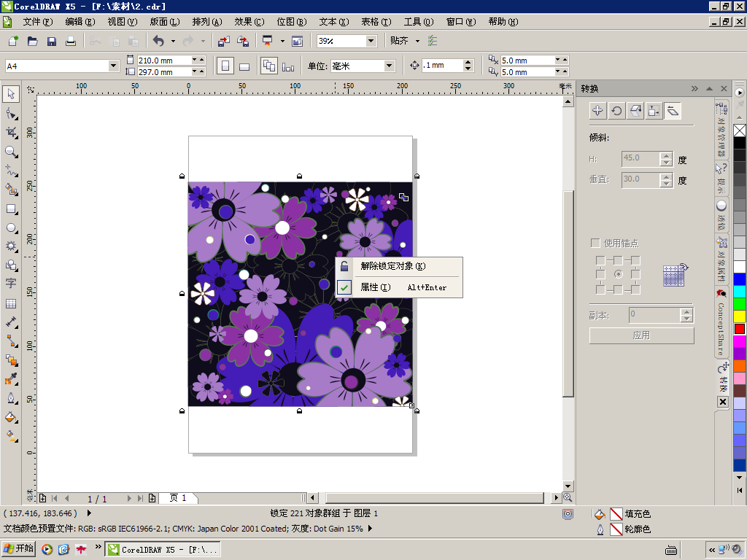Select the Rectangle tool
The width and height of the screenshot is (747, 560).
(11, 209)
